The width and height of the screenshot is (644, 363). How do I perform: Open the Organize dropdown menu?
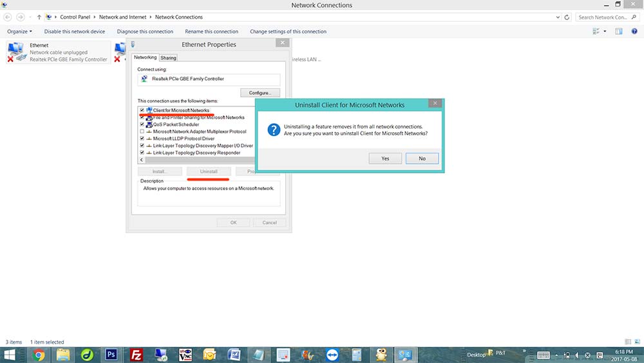tap(19, 31)
